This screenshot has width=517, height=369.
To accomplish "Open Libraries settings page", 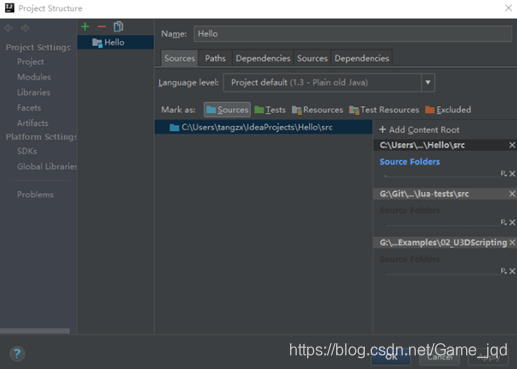I will 34,92.
